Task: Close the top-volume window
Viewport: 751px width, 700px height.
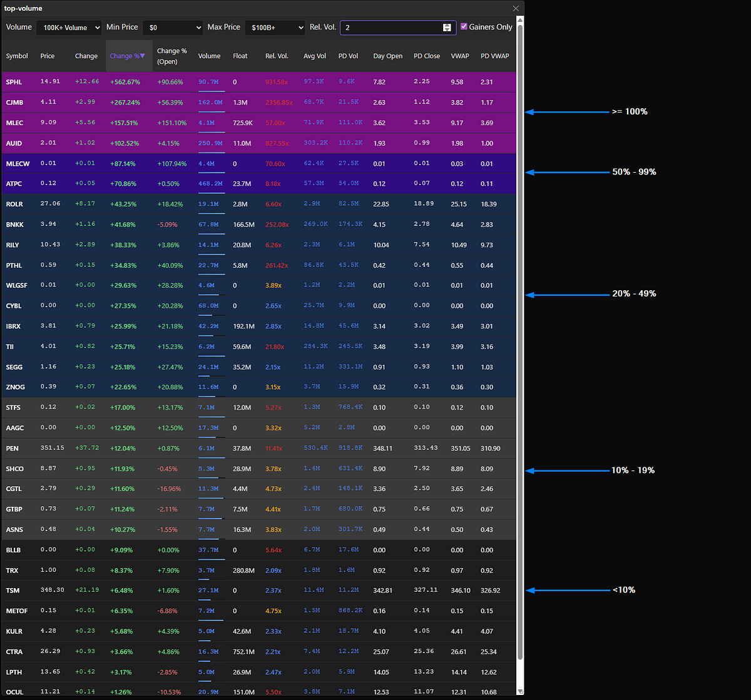Action: (x=516, y=8)
